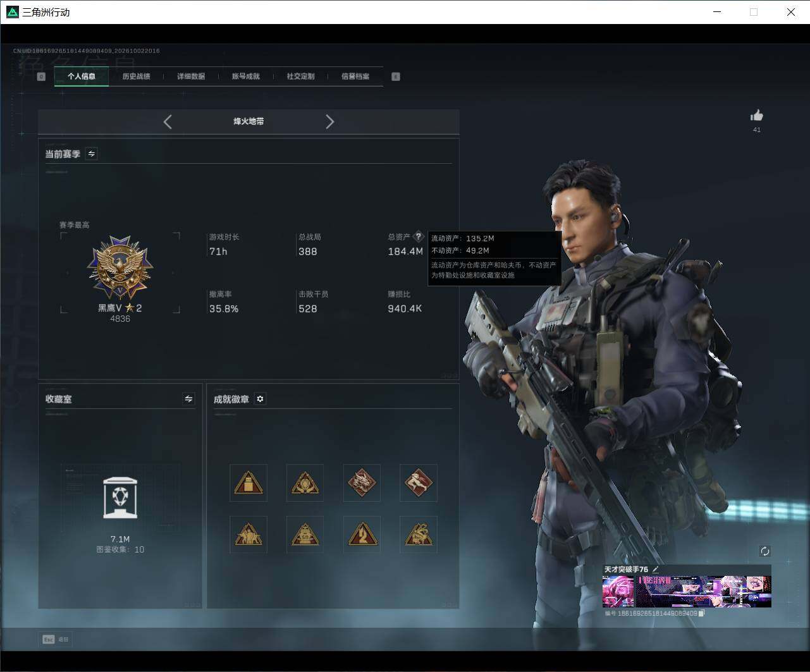Viewport: 810px width, 672px height.
Task: Click the player avatar thumbnail
Action: [x=618, y=591]
